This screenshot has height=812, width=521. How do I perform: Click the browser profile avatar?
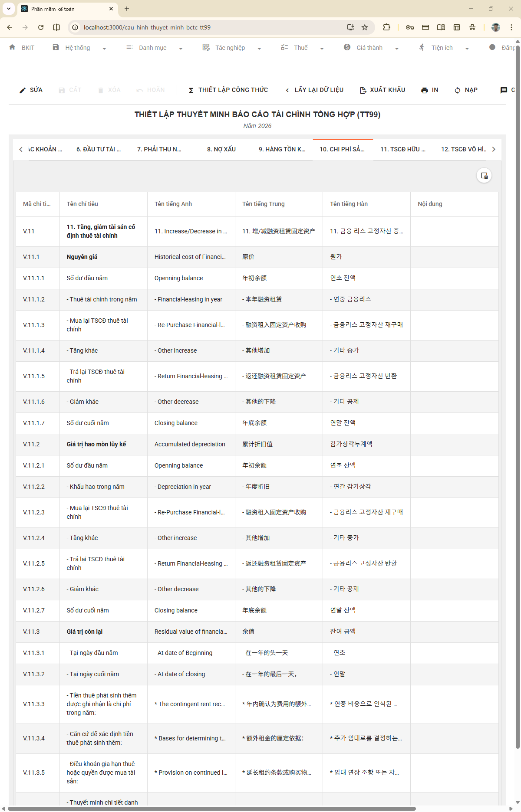496,27
